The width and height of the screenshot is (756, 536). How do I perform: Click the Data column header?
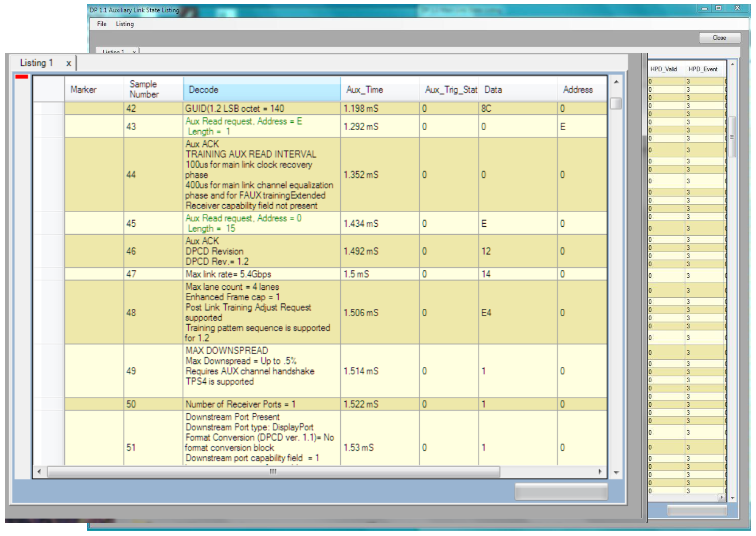click(x=518, y=89)
